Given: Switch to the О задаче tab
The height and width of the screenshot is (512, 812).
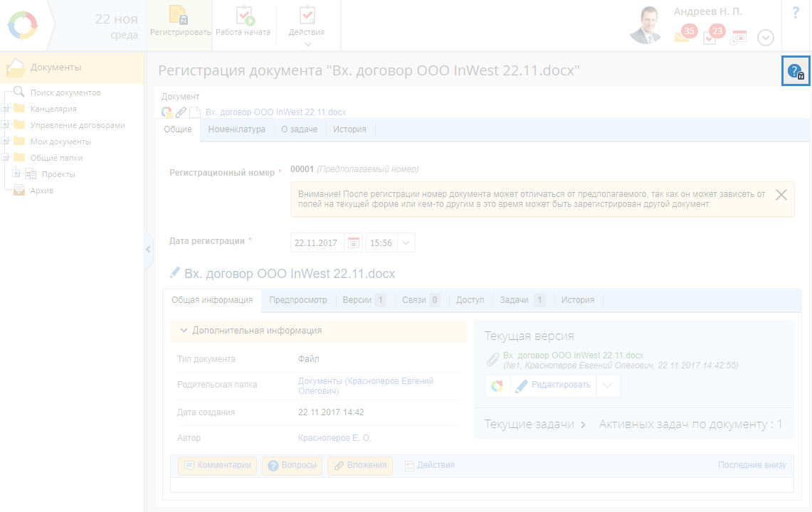Looking at the screenshot, I should (x=300, y=129).
